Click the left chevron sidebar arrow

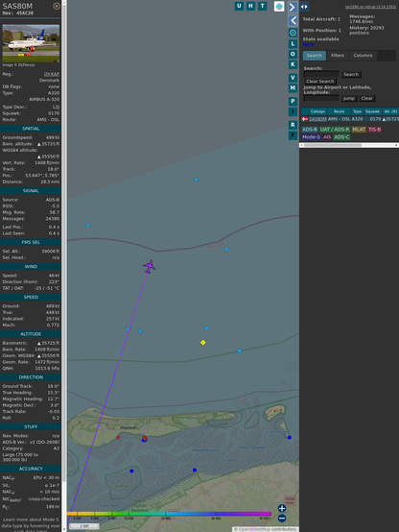click(x=293, y=21)
